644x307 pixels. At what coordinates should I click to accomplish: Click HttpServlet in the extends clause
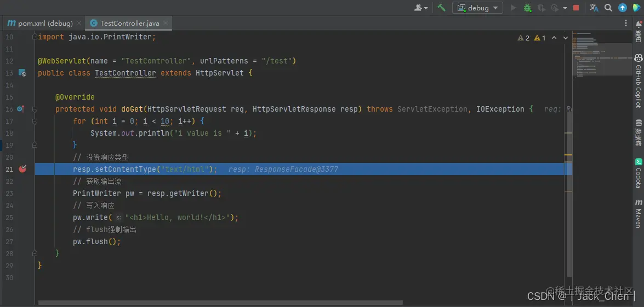pyautogui.click(x=220, y=73)
